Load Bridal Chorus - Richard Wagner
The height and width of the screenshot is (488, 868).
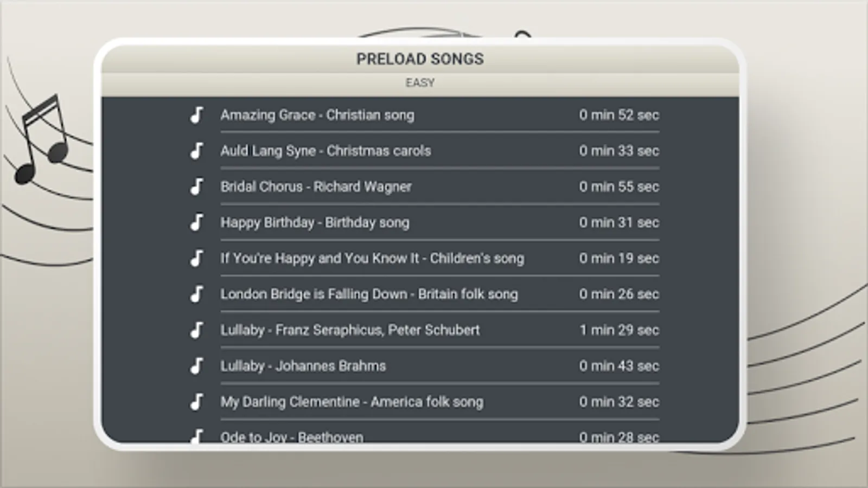tap(316, 187)
